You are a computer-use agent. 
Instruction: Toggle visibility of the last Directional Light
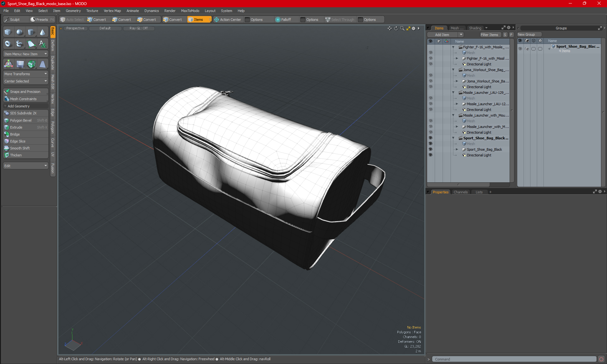(x=431, y=155)
